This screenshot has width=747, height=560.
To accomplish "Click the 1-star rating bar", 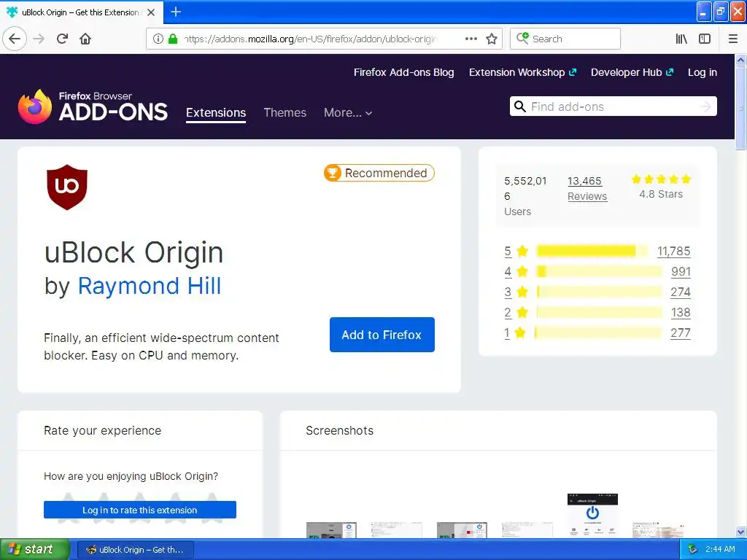I will (598, 332).
